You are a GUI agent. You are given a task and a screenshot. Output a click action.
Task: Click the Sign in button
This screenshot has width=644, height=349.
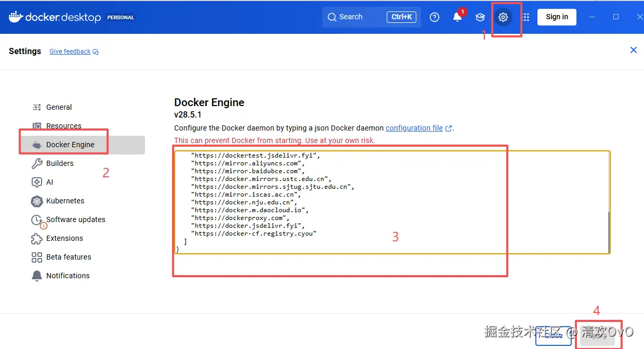click(x=557, y=17)
